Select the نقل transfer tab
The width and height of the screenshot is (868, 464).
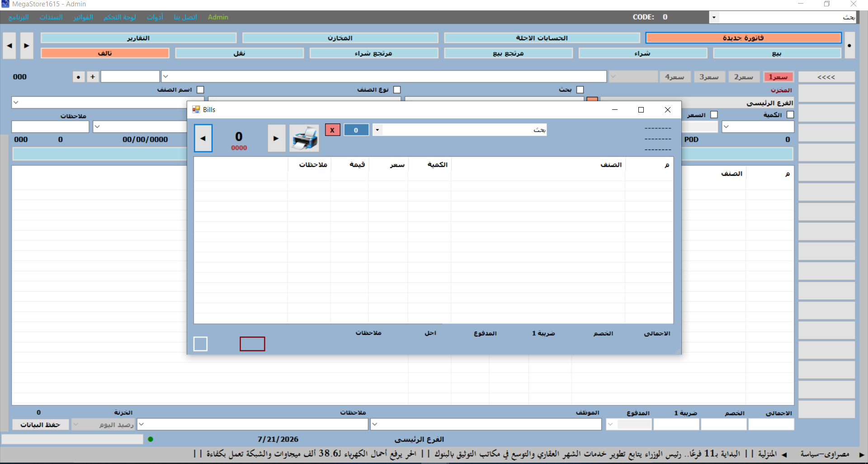coord(239,53)
